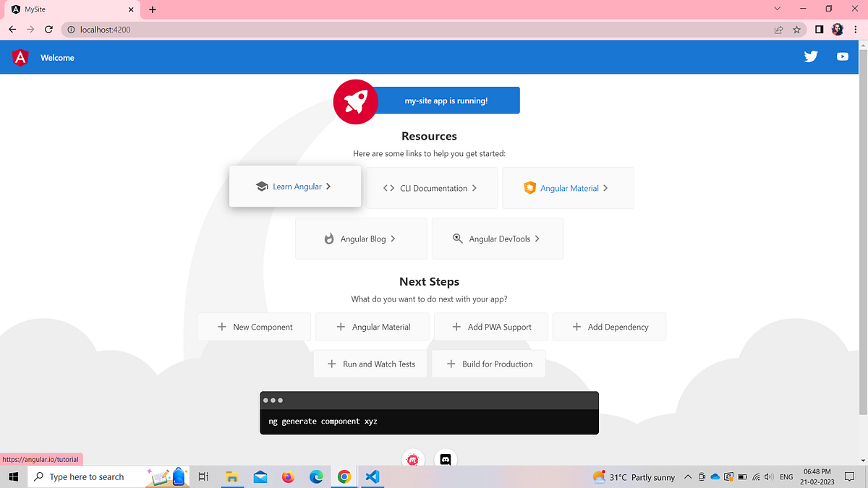Open the Twitter icon in the header

pos(810,56)
